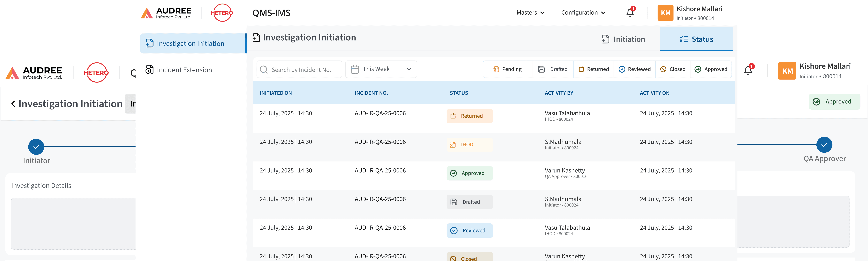Click the Approved status badge for Varun Kashetty
The width and height of the screenshot is (868, 261).
click(469, 173)
